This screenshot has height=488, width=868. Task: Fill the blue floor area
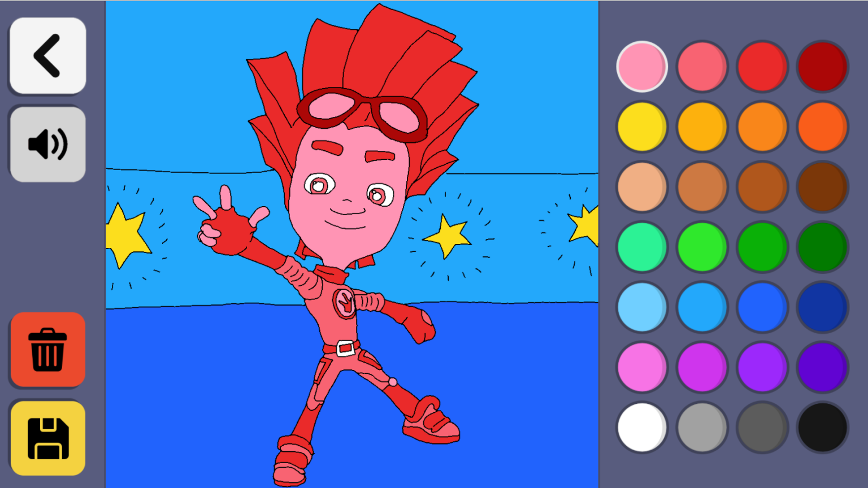tap(198, 395)
